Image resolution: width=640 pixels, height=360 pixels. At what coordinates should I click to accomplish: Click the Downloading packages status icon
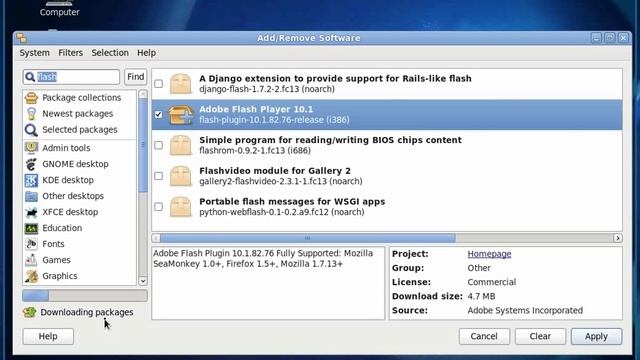pyautogui.click(x=29, y=312)
